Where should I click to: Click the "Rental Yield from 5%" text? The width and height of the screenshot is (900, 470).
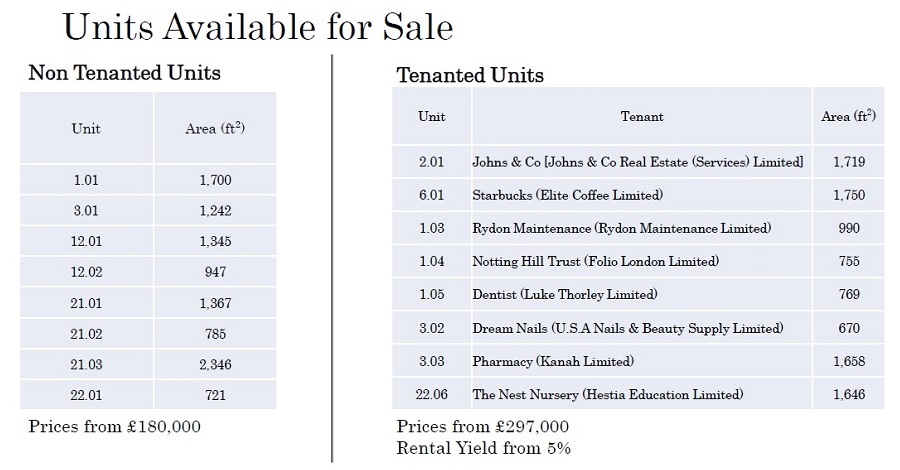(x=483, y=448)
